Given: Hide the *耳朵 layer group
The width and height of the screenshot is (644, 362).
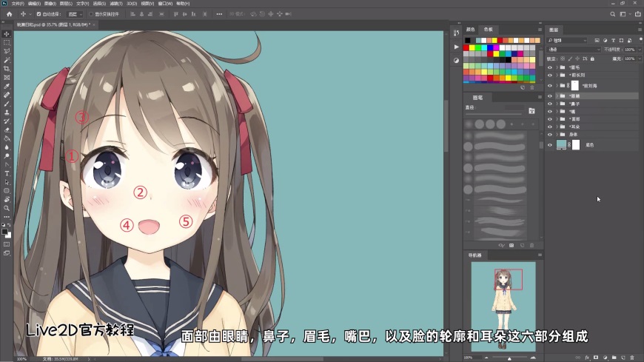Looking at the screenshot, I should click(x=550, y=127).
